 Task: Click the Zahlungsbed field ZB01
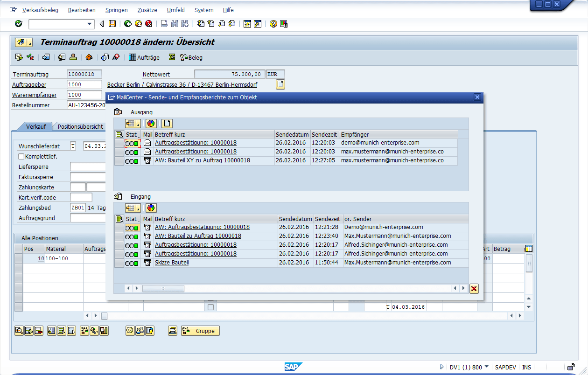(x=78, y=208)
